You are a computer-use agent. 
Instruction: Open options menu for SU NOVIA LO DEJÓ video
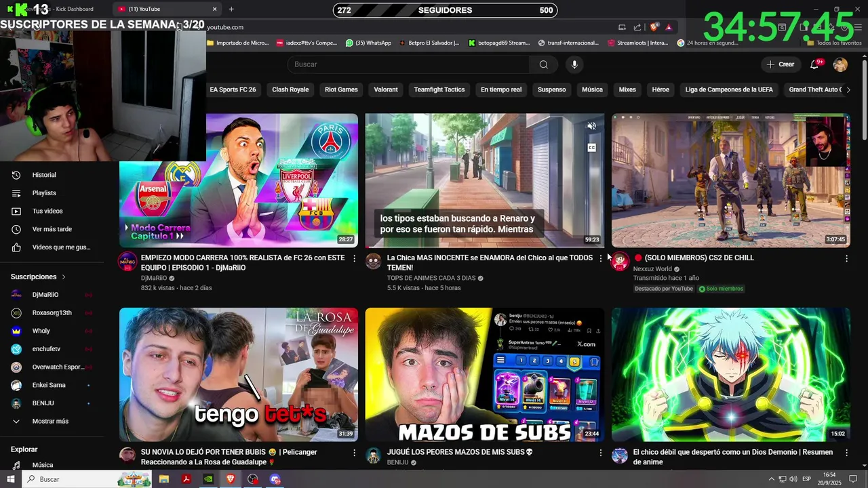pos(354,452)
